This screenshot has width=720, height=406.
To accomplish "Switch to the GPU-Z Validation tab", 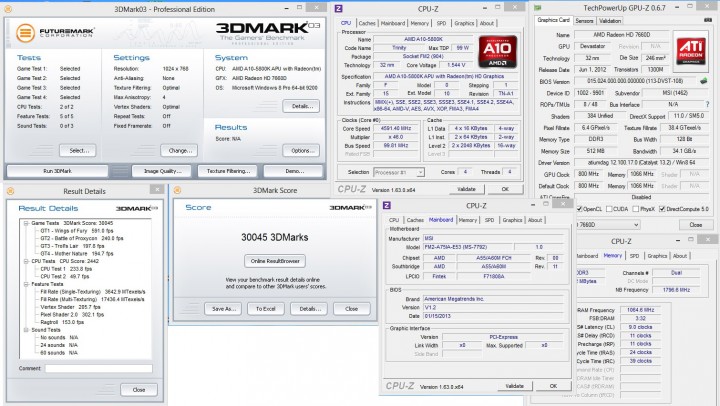I will (610, 21).
